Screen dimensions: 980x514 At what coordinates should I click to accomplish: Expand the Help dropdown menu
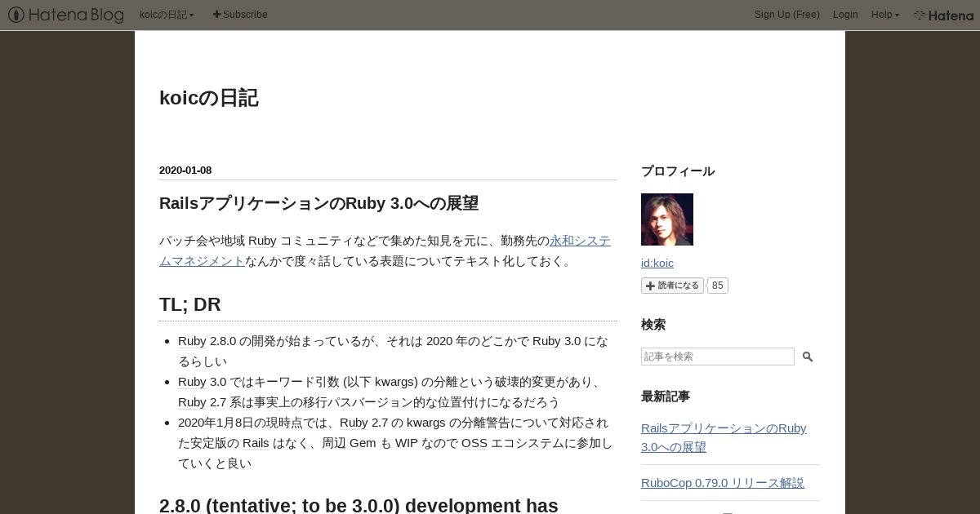click(x=885, y=15)
